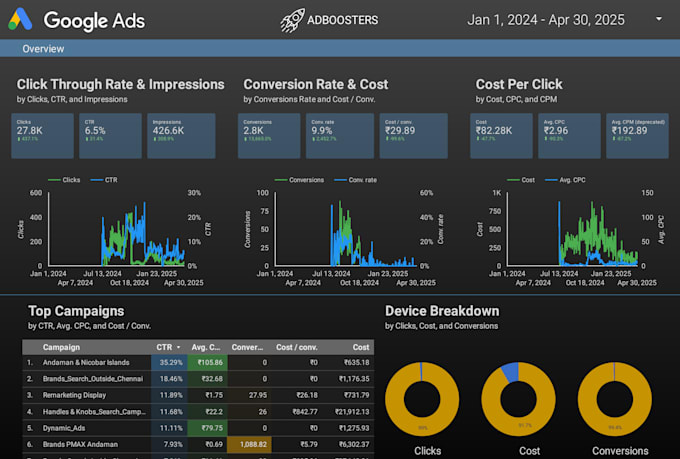Click the blue Conv. rate legend entry
Screen dimensions: 680x459
point(356,180)
